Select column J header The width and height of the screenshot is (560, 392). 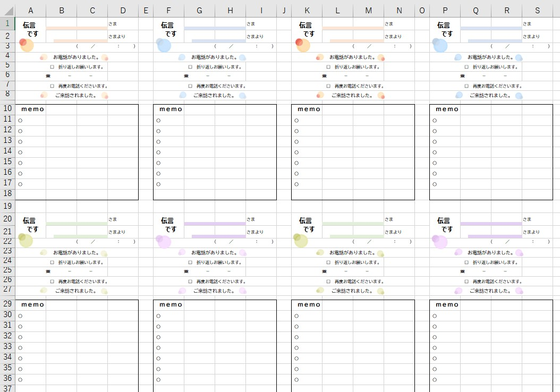tap(284, 11)
